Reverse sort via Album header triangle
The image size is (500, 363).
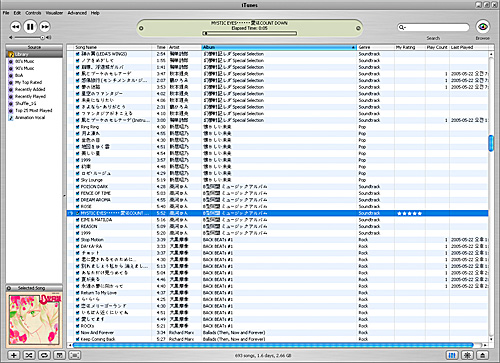point(353,47)
